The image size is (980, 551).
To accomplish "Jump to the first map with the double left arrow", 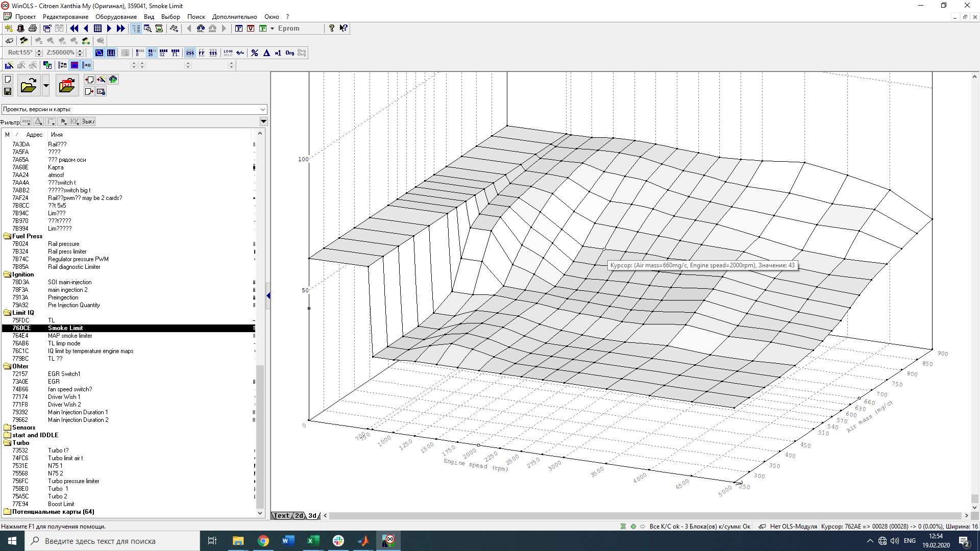I will [75, 29].
